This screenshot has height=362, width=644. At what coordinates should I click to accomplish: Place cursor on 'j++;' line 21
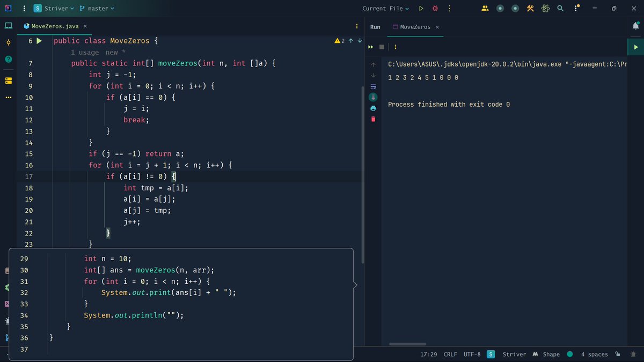click(x=132, y=221)
